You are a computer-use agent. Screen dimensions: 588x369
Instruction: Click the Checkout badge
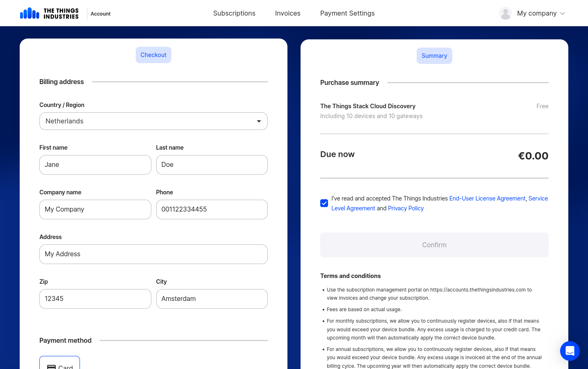153,55
